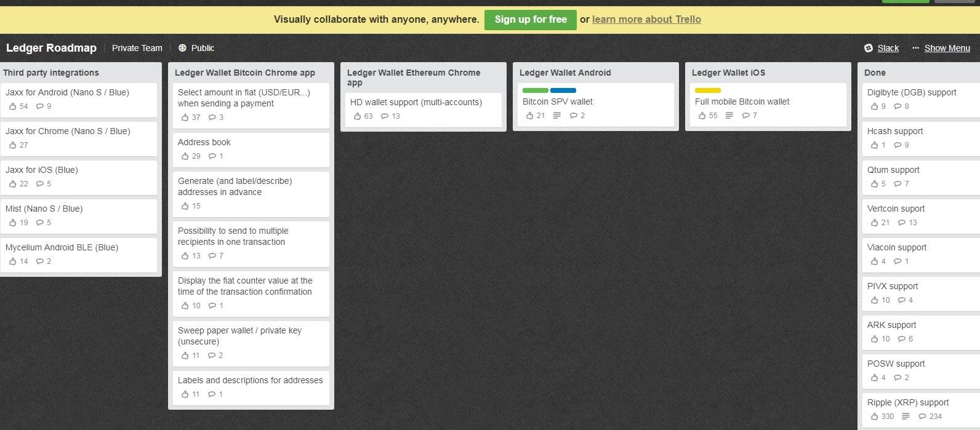Image resolution: width=980 pixels, height=430 pixels.
Task: Click Ledger Wallet iOS list header
Action: point(728,73)
